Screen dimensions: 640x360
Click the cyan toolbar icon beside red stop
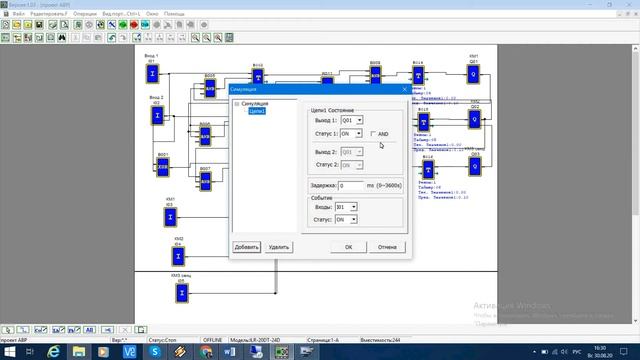(145, 25)
